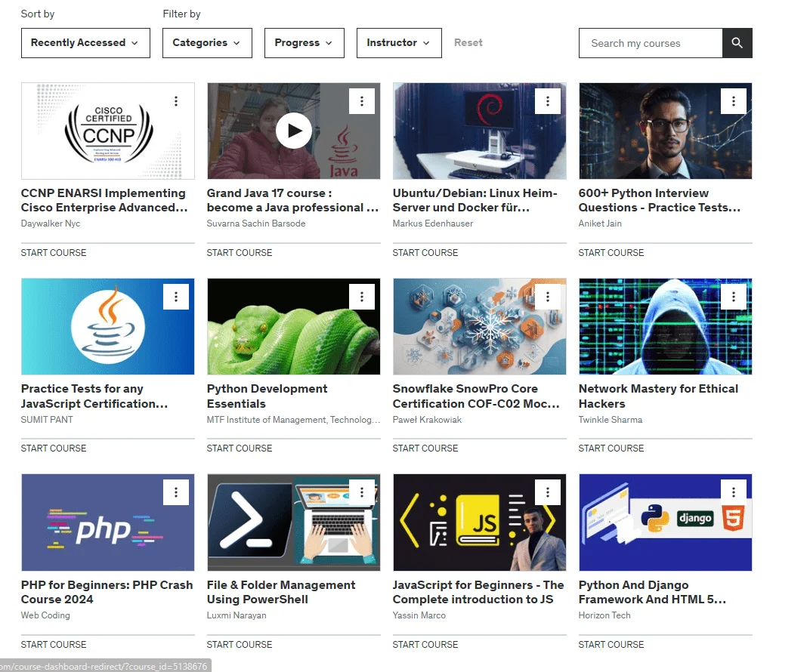The image size is (810, 672).
Task: Click title Grand Java 17 course
Action: click(x=292, y=200)
